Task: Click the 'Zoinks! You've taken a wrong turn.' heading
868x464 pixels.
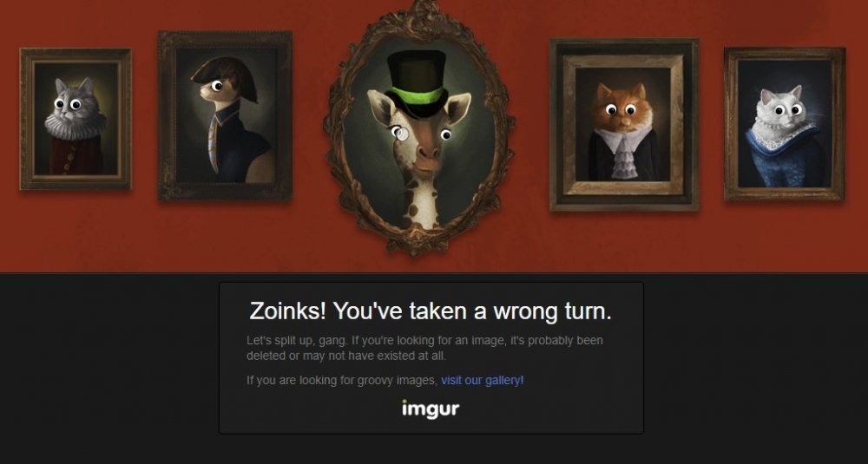Action: [x=431, y=310]
